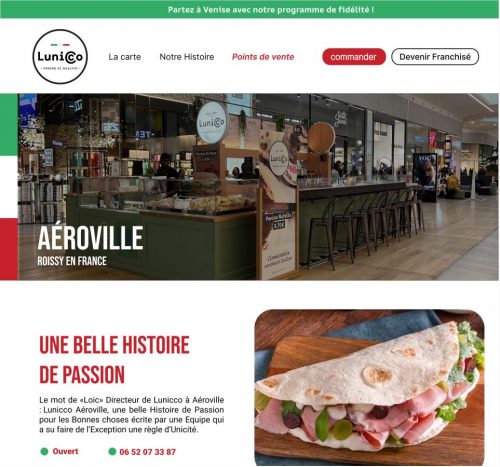Click the AÉROVILLE heading text

pos(90,238)
